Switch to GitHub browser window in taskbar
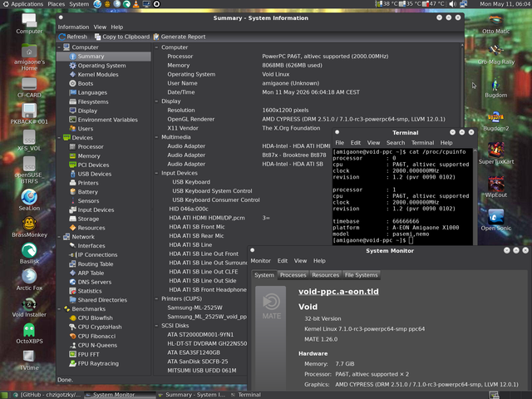532x399 pixels. pyautogui.click(x=47, y=395)
